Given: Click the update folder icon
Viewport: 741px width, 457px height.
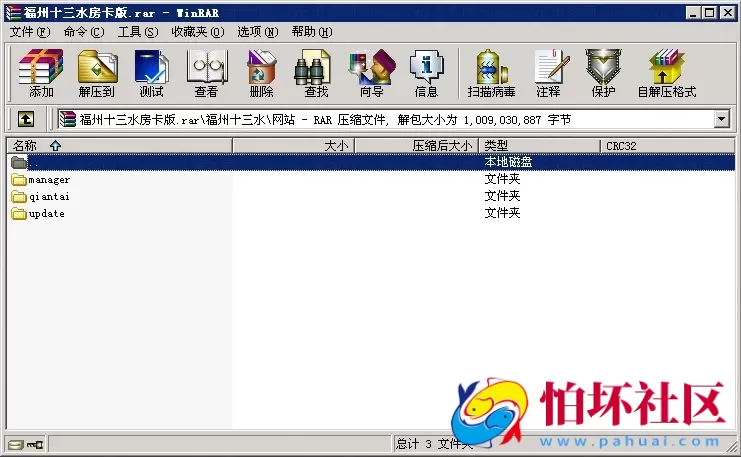Looking at the screenshot, I should click(19, 214).
